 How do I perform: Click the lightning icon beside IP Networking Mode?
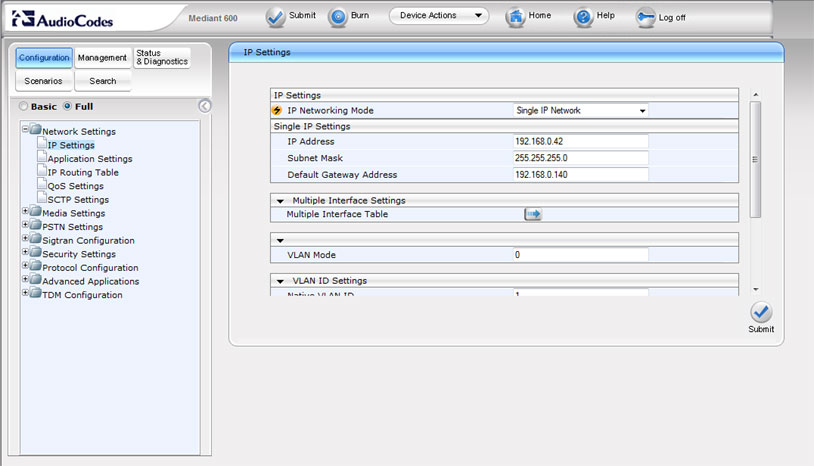click(277, 111)
